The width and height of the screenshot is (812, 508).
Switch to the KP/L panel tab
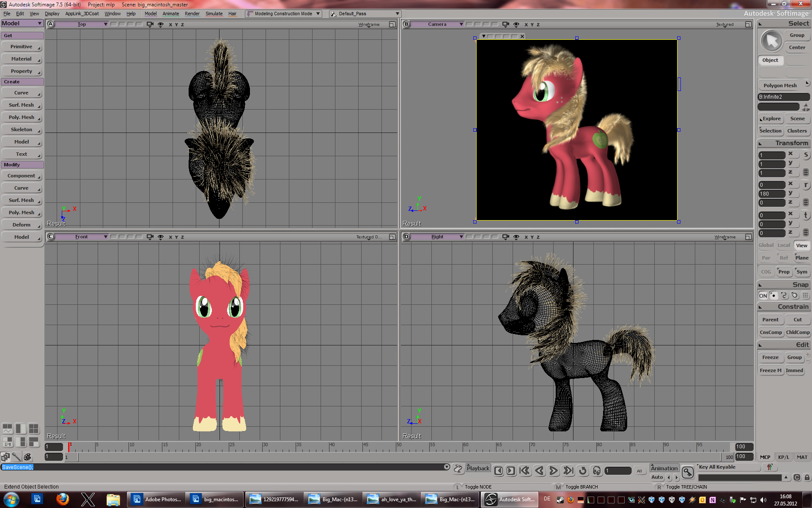pyautogui.click(x=783, y=457)
